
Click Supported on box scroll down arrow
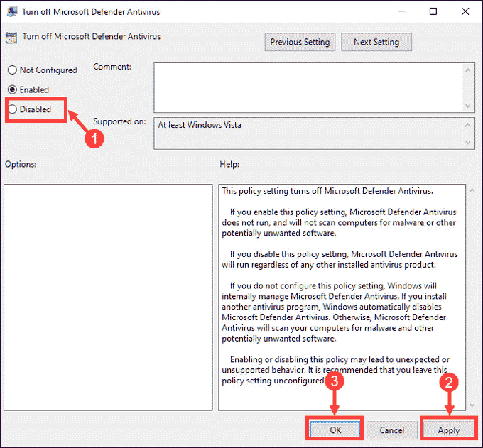[x=467, y=142]
